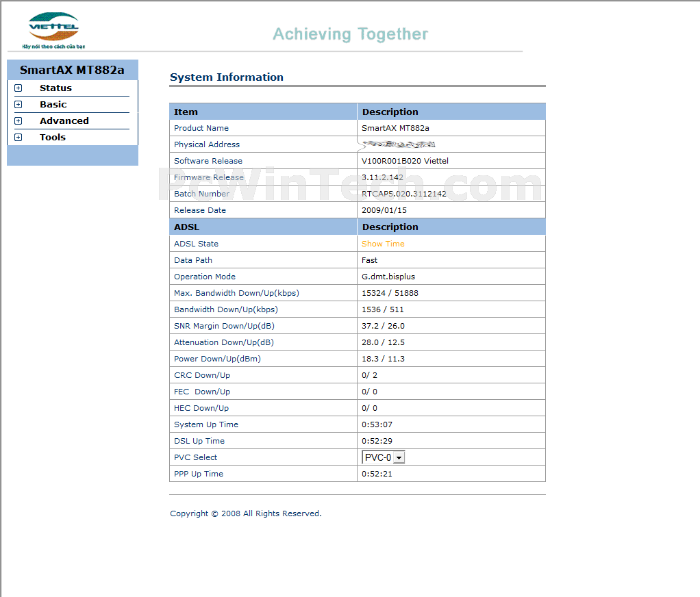Viewport: 700px width, 597px height.
Task: Open the PVC Select dropdown
Action: coord(383,457)
